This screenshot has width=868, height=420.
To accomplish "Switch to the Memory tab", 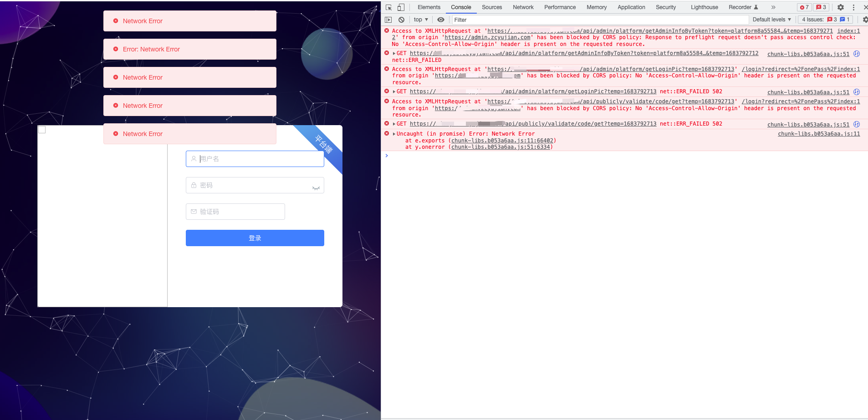I will point(597,7).
